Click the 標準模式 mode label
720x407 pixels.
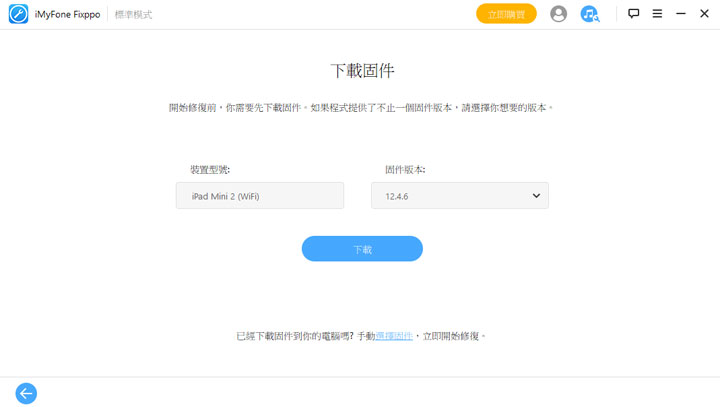(134, 15)
